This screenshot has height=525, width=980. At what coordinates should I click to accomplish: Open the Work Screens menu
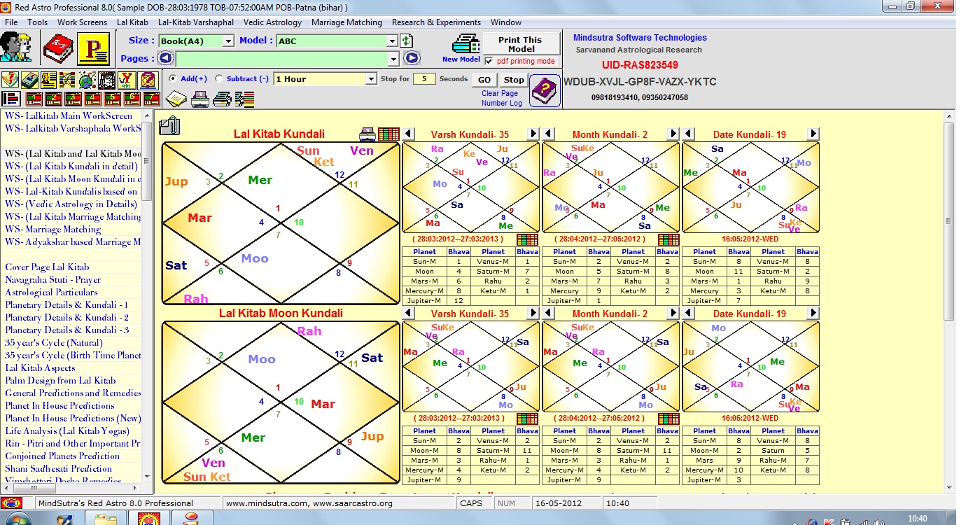(83, 22)
